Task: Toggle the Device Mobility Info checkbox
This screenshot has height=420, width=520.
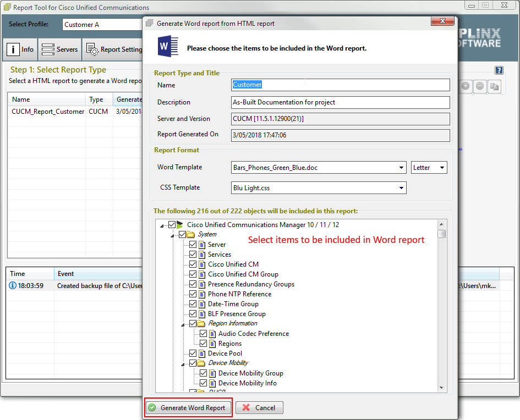Action: 203,383
